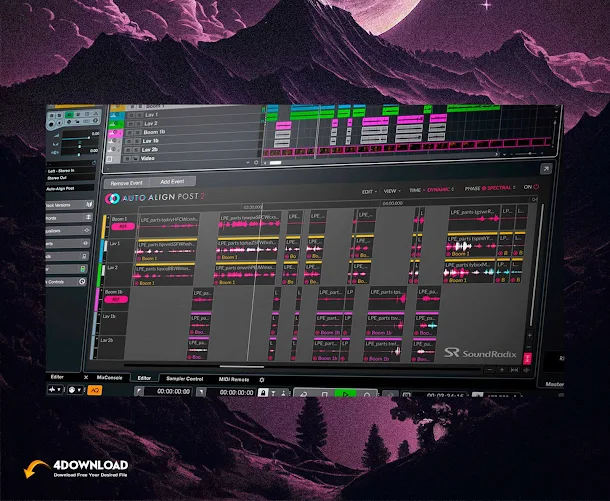Expand the Track Versions inspector section
Viewport: 610px width, 501px height.
point(69,205)
